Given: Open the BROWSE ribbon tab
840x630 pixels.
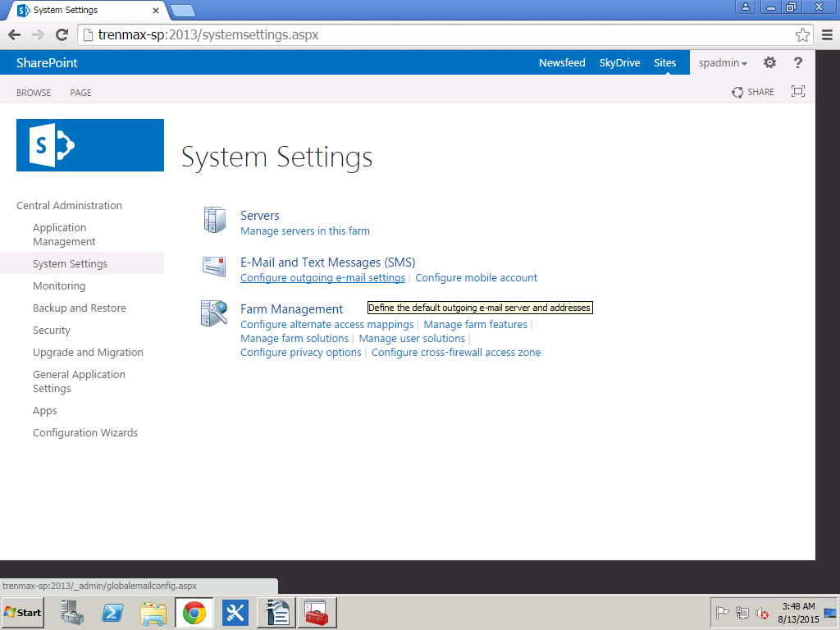Looking at the screenshot, I should pos(33,93).
